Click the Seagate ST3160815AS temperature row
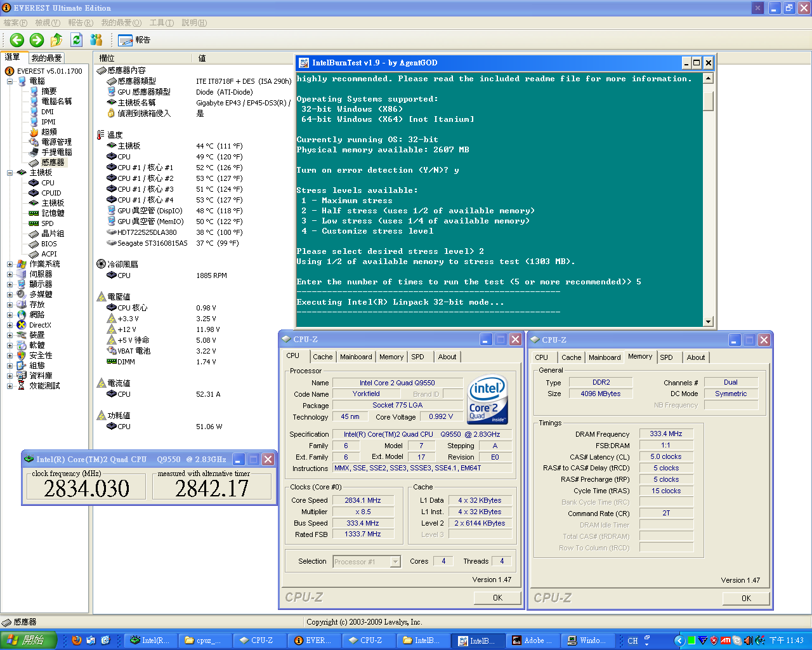Screen dimensions: 812x650 193,243
